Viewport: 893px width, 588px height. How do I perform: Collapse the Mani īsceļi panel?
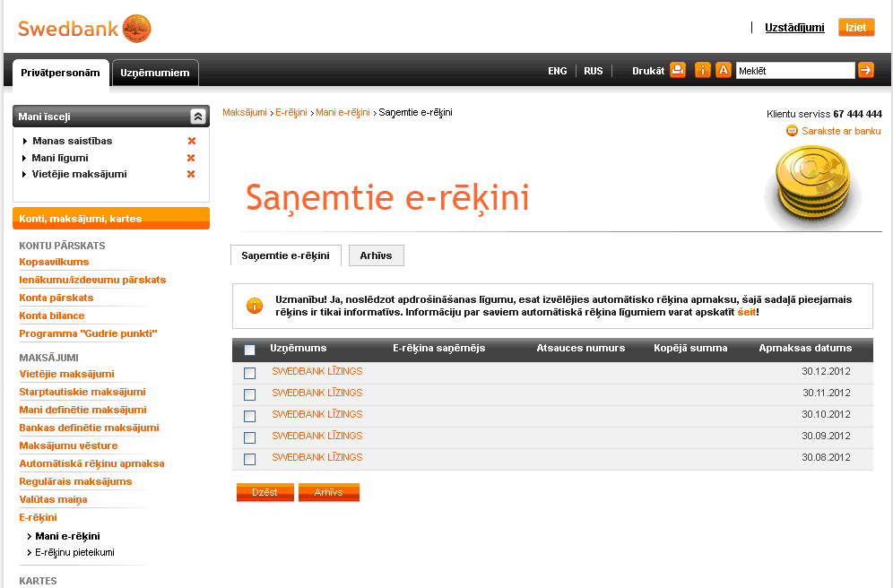coord(197,117)
